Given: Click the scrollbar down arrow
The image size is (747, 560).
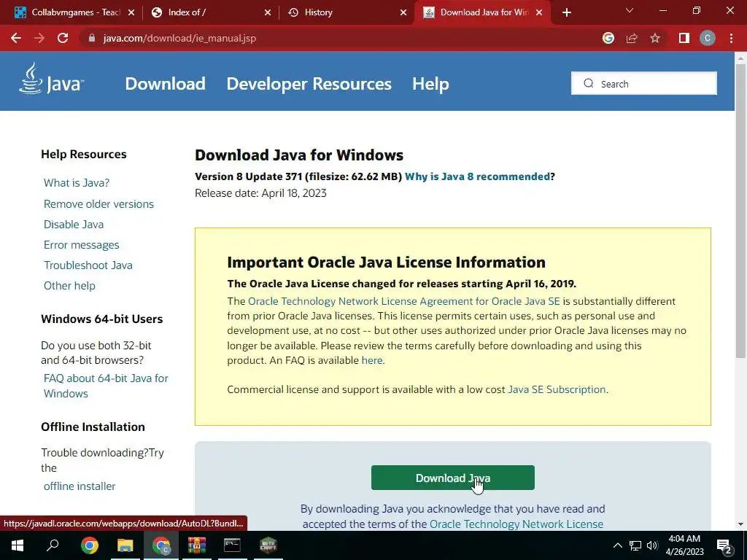Looking at the screenshot, I should click(x=740, y=524).
